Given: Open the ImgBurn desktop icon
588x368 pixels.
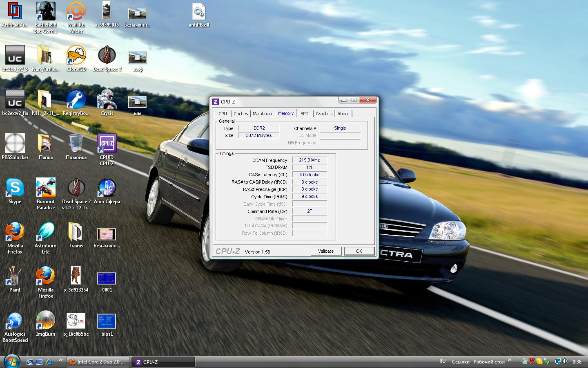Looking at the screenshot, I should [x=45, y=321].
